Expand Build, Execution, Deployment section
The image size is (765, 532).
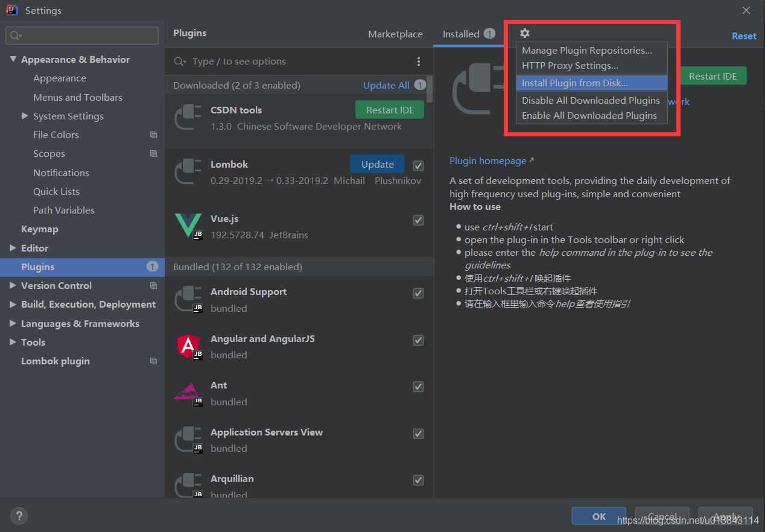(13, 305)
